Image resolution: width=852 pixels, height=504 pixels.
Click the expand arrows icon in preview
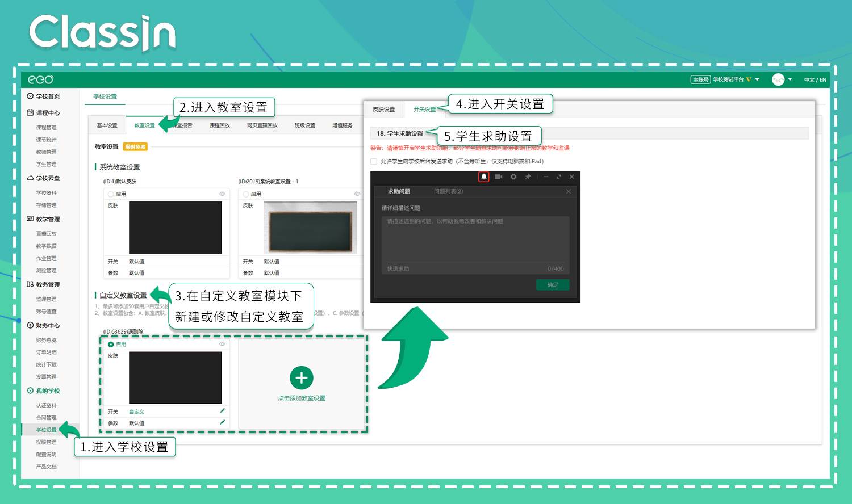pyautogui.click(x=559, y=177)
